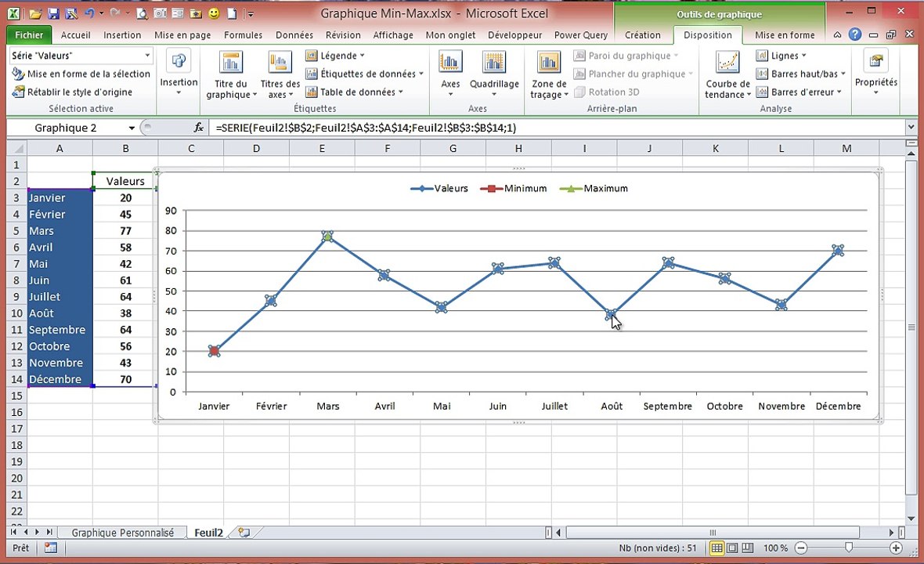Select row header 17

17,428
